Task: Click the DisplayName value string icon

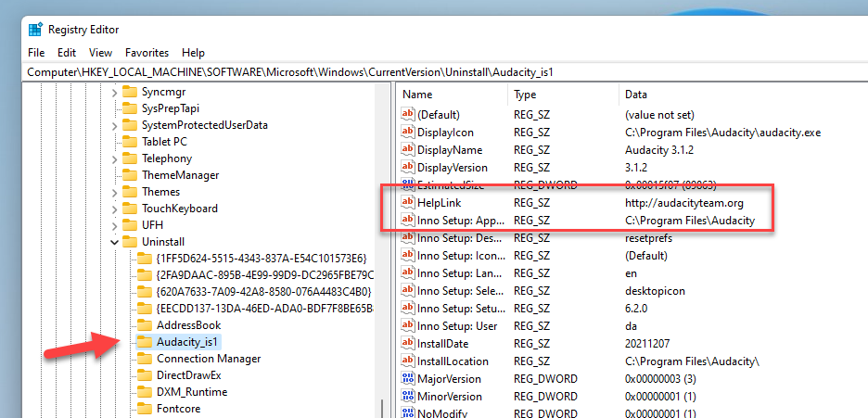Action: click(x=408, y=150)
